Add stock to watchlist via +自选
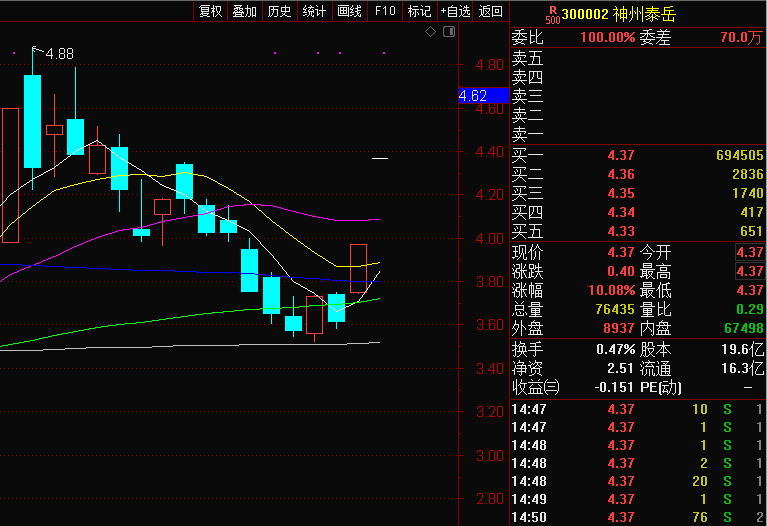 tap(455, 11)
